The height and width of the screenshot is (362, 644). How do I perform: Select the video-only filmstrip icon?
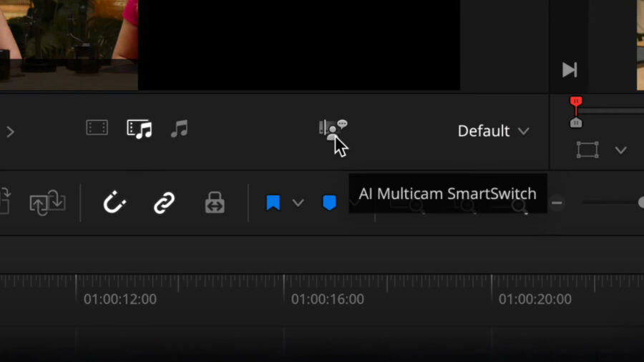[97, 129]
